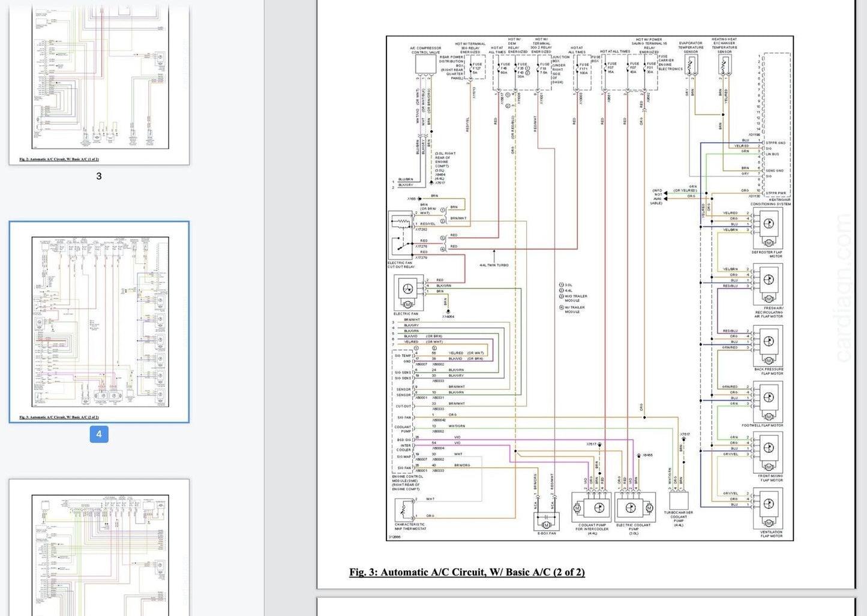This screenshot has width=867, height=616.
Task: Select the Fresh Air/Recirculating Air Flap Motor symbol
Action: [x=767, y=284]
